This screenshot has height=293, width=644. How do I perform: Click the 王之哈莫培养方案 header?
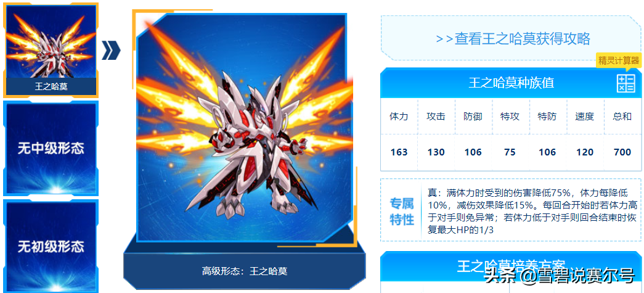[x=511, y=266]
